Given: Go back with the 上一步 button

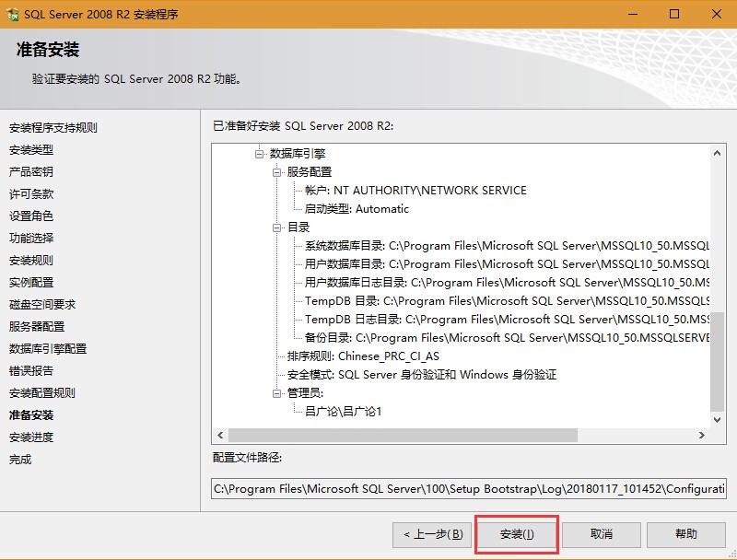Looking at the screenshot, I should [433, 534].
